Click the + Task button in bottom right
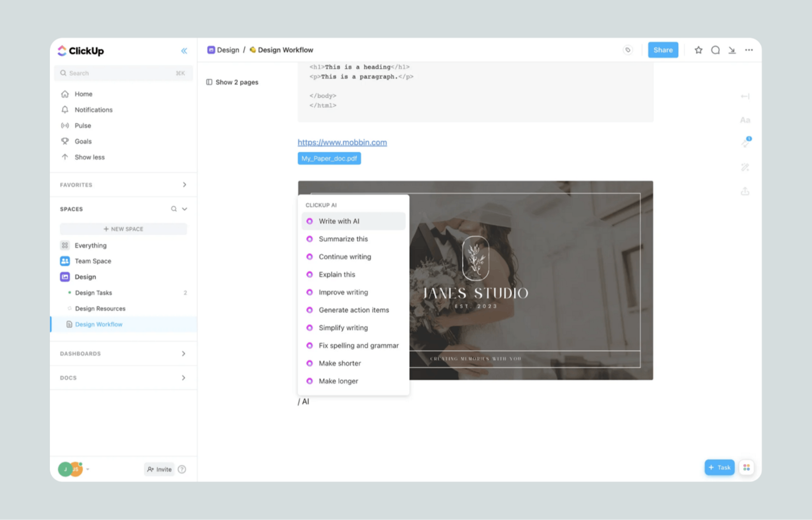The width and height of the screenshot is (812, 520). tap(720, 467)
